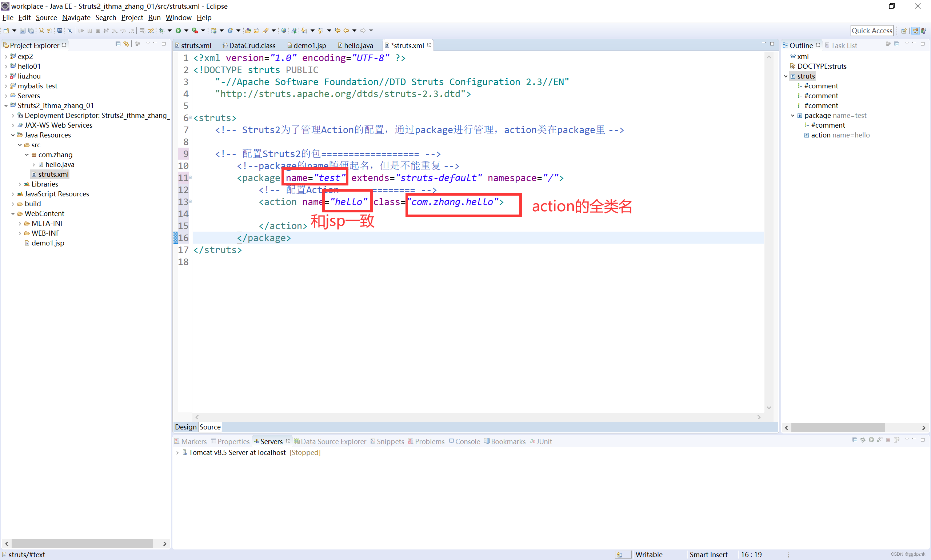The width and height of the screenshot is (931, 560).
Task: Expand the exp2 project
Action: coord(6,57)
